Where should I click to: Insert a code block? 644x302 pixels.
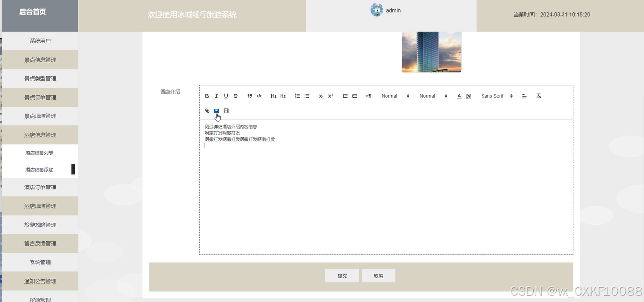(259, 96)
